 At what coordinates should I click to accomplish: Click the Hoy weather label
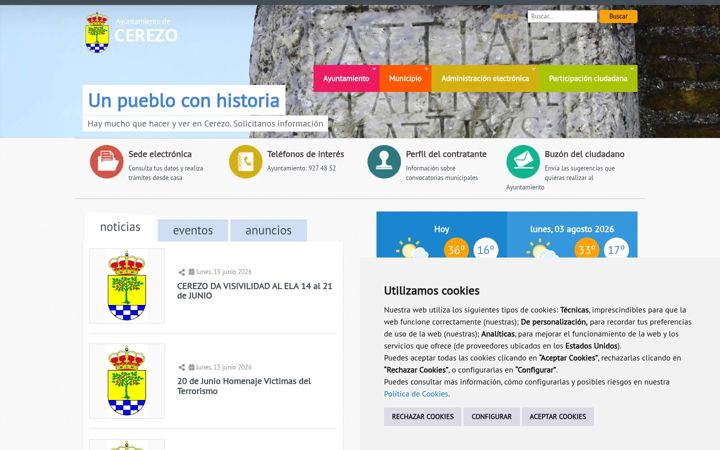441,229
